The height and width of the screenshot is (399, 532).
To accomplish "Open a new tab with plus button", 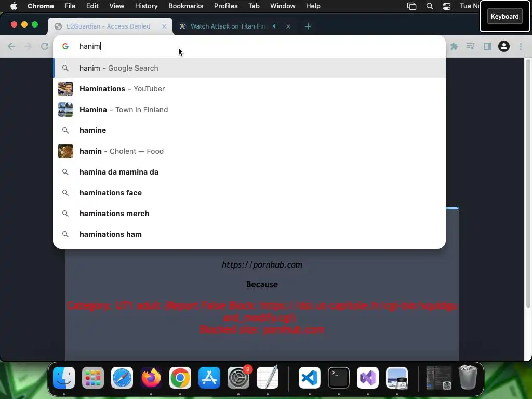I will tap(308, 26).
